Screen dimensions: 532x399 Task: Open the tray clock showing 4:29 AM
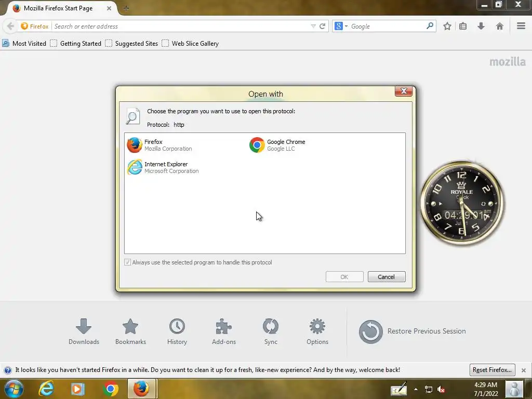coord(486,389)
